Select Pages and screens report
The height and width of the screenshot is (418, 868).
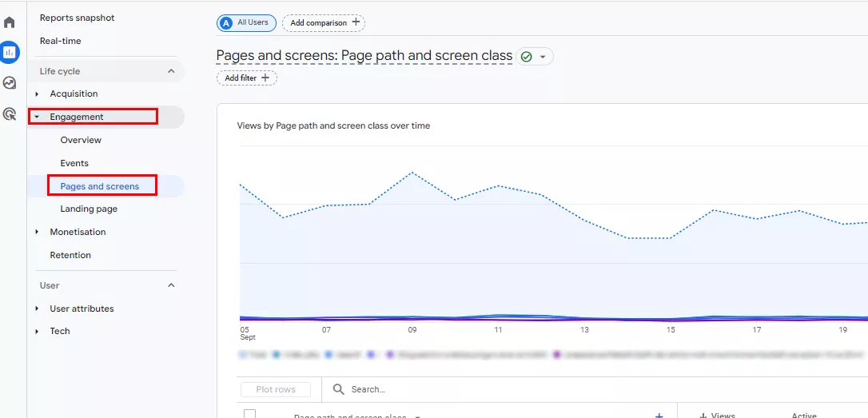100,186
